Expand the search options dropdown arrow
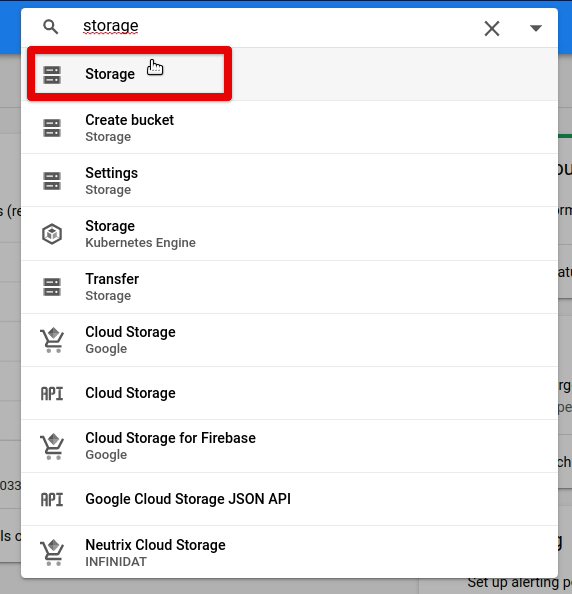572x594 pixels. click(536, 28)
